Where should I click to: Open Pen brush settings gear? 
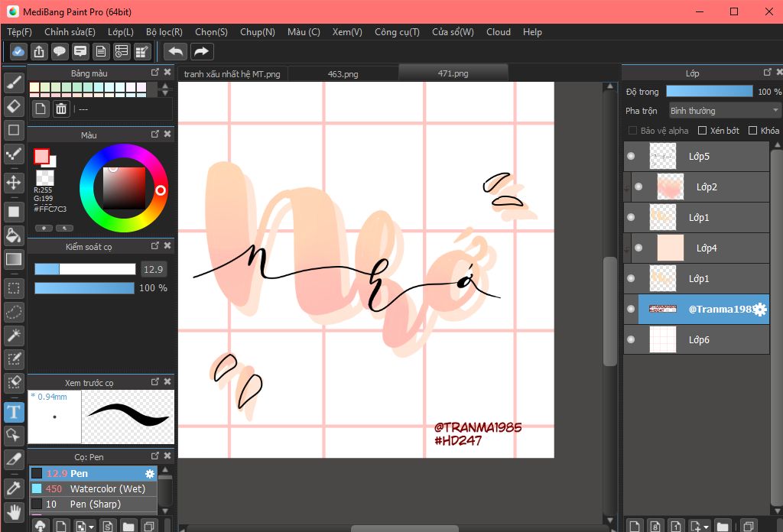coord(149,474)
